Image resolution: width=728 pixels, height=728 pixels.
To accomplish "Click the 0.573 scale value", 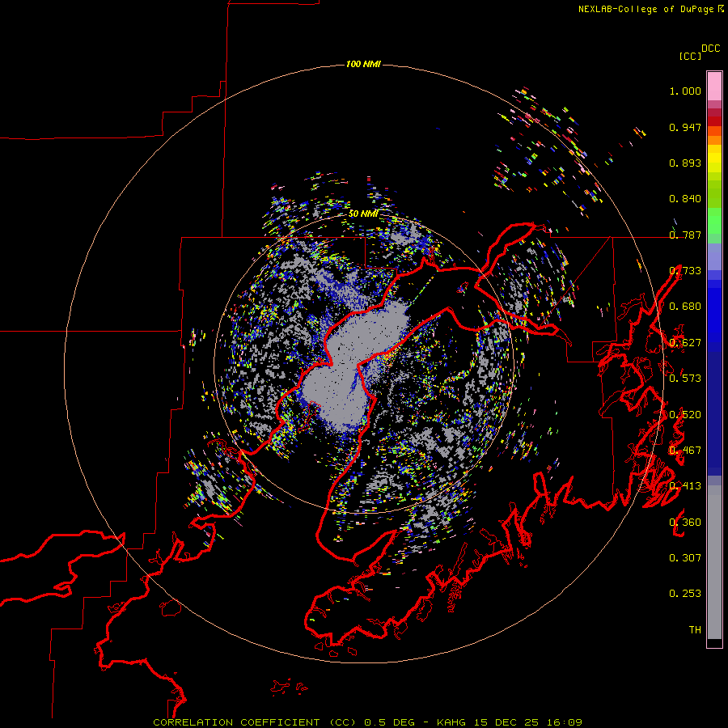I will 685,379.
